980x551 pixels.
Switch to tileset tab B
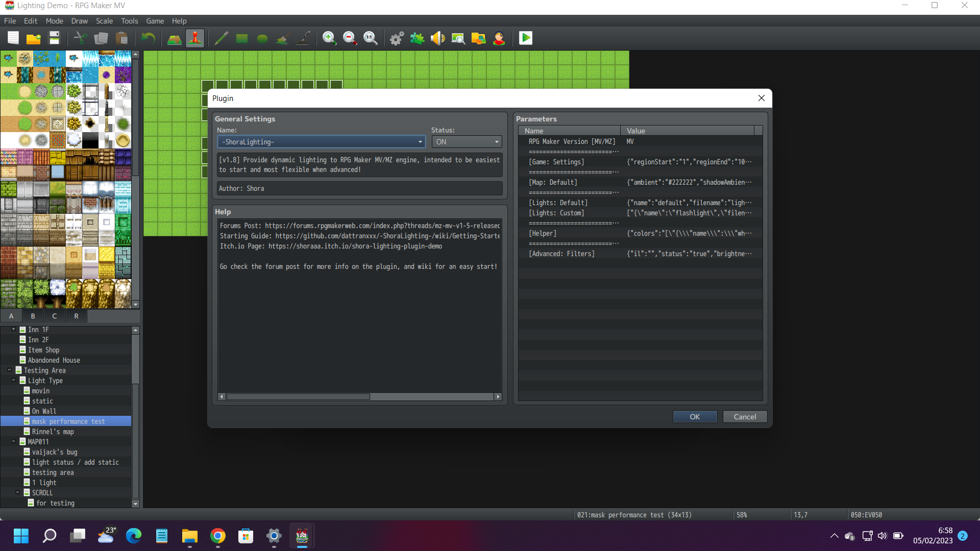(x=33, y=316)
